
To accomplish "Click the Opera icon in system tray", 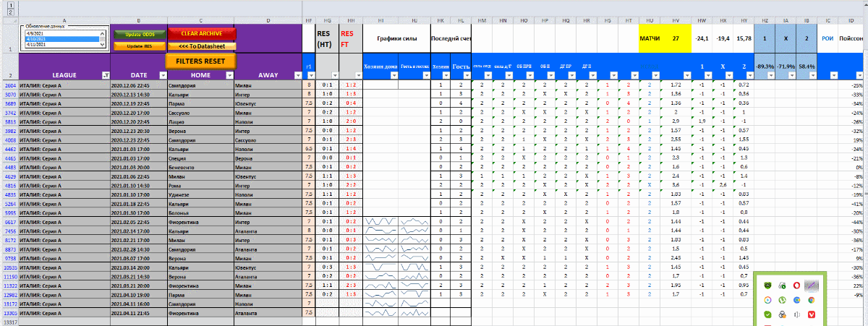I will tap(796, 286).
